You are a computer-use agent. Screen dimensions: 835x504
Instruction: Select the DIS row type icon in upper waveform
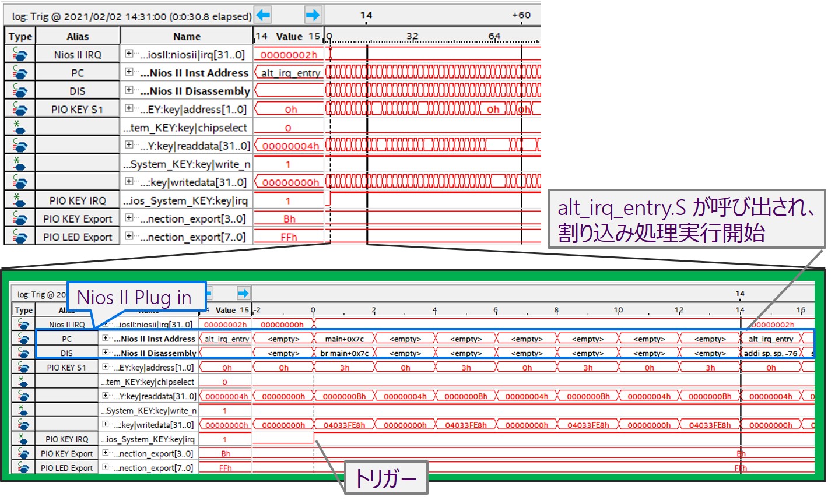(19, 91)
